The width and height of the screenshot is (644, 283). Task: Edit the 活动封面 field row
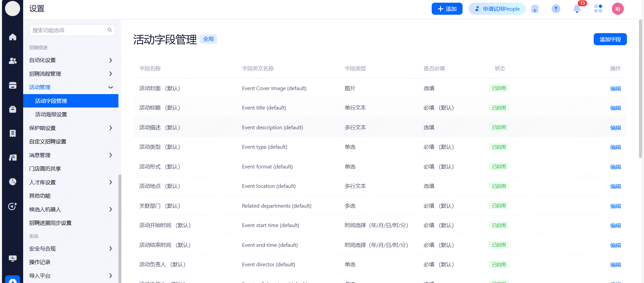pyautogui.click(x=615, y=89)
